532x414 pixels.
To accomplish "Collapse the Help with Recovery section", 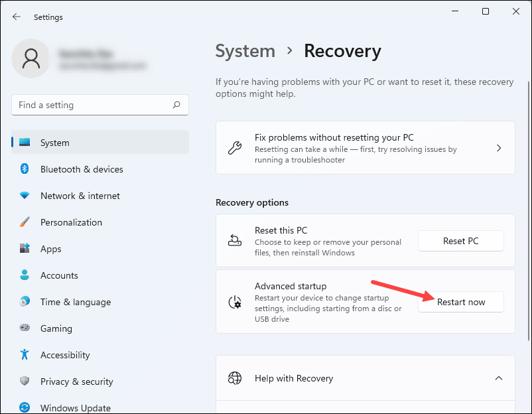I will tap(498, 378).
